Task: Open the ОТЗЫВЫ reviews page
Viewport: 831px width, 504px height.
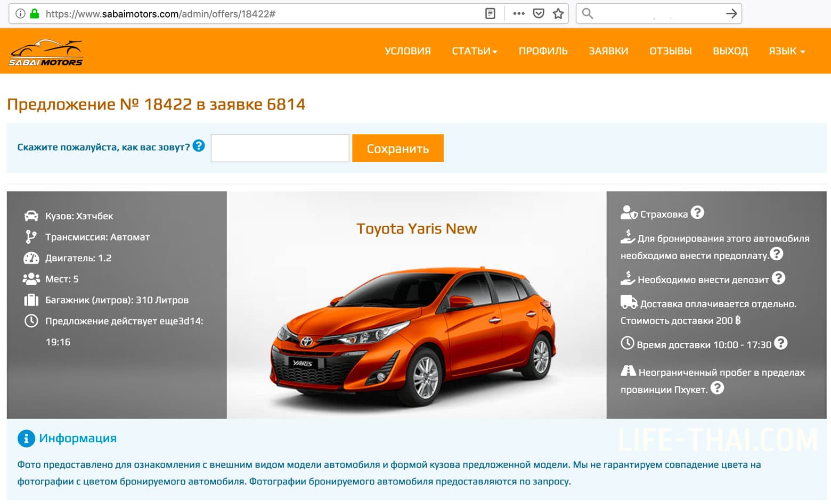Action: pyautogui.click(x=670, y=51)
